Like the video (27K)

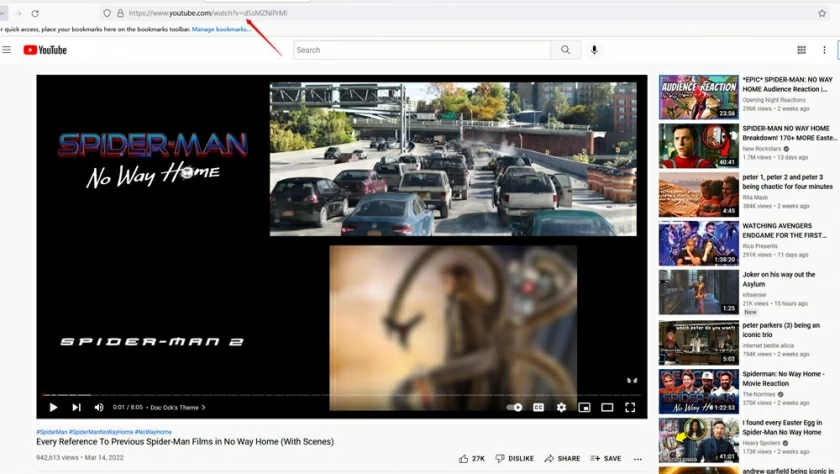tap(471, 458)
